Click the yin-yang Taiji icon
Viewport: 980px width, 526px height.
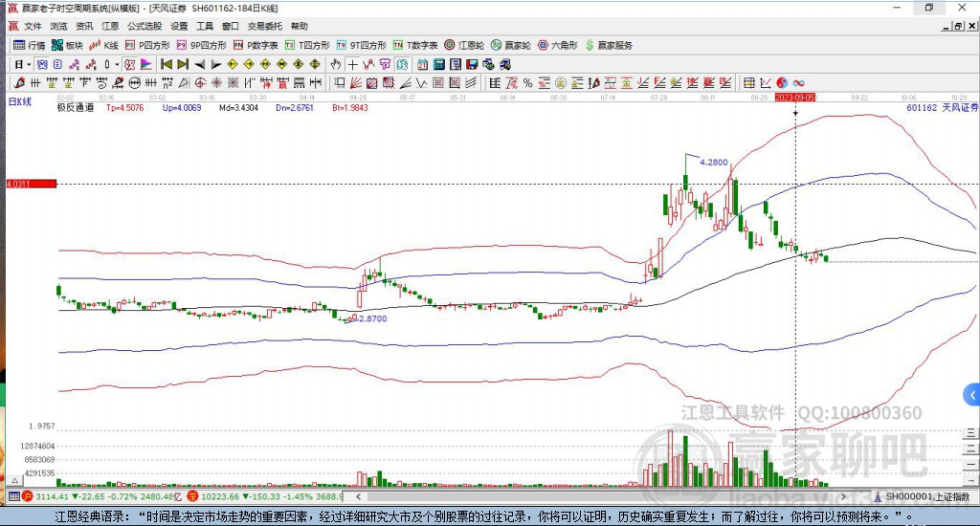click(x=783, y=82)
